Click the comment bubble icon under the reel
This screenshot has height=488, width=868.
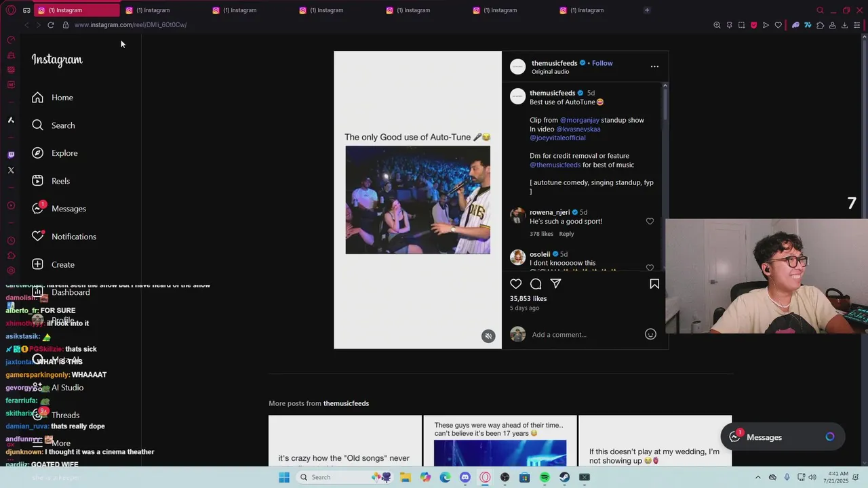[x=536, y=284]
